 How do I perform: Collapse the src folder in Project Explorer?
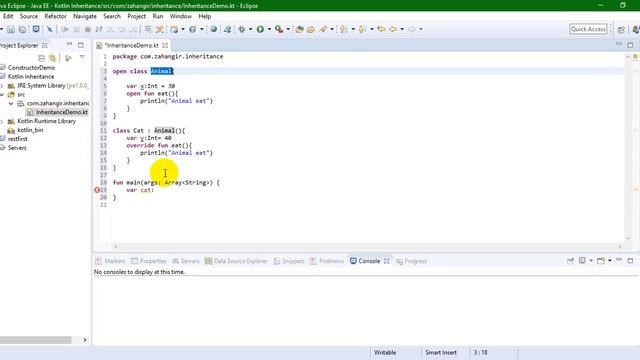pyautogui.click(x=2, y=94)
